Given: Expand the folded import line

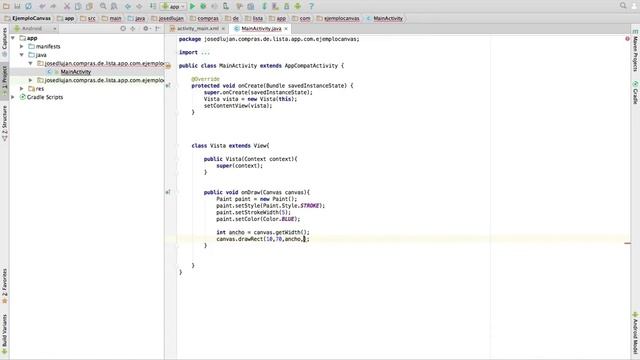Looking at the screenshot, I should 205,52.
